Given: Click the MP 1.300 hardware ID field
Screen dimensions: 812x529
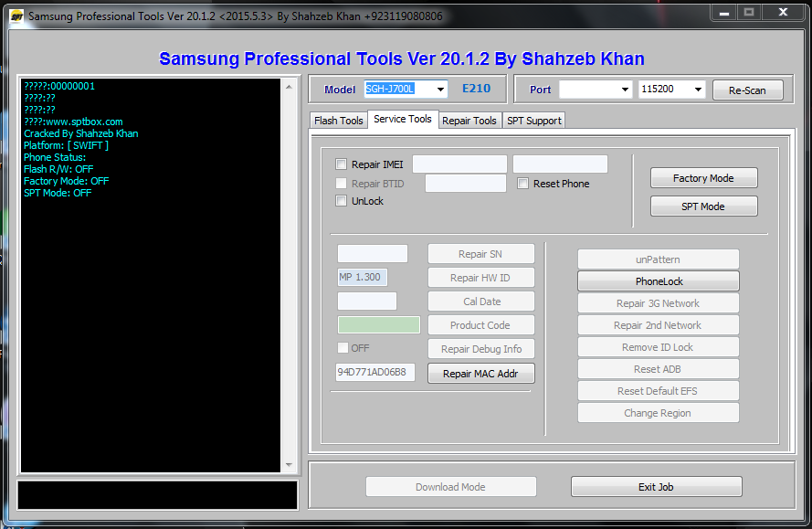Looking at the screenshot, I should pyautogui.click(x=362, y=277).
